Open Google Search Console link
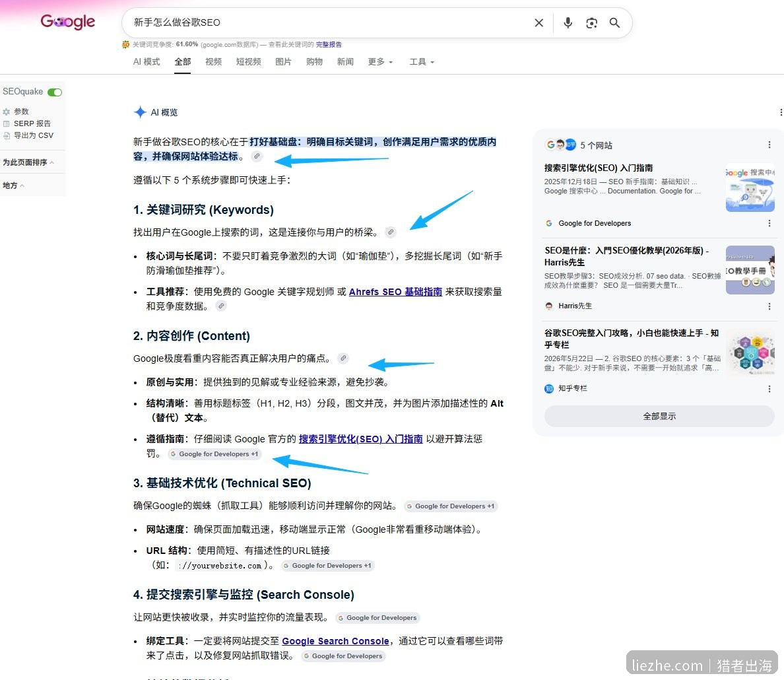The image size is (784, 680). (x=335, y=641)
